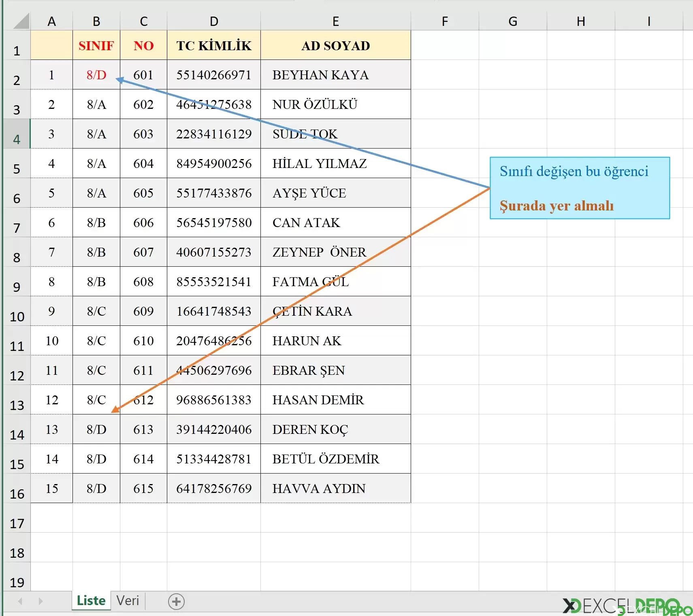Go to previous sheet using left arrow
693x616 pixels.
click(x=20, y=601)
